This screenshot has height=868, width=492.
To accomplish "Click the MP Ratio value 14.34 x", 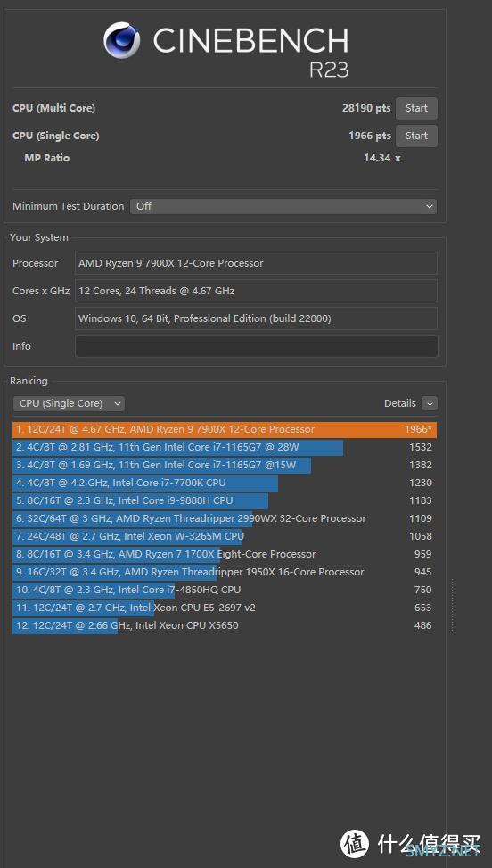I will [x=382, y=158].
